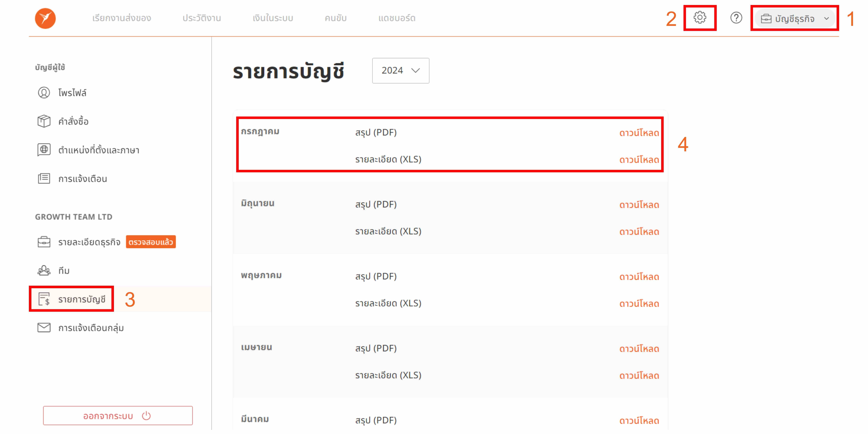The height and width of the screenshot is (434, 868).
Task: Open the เรียกงานส่งของ tab
Action: pos(122,18)
